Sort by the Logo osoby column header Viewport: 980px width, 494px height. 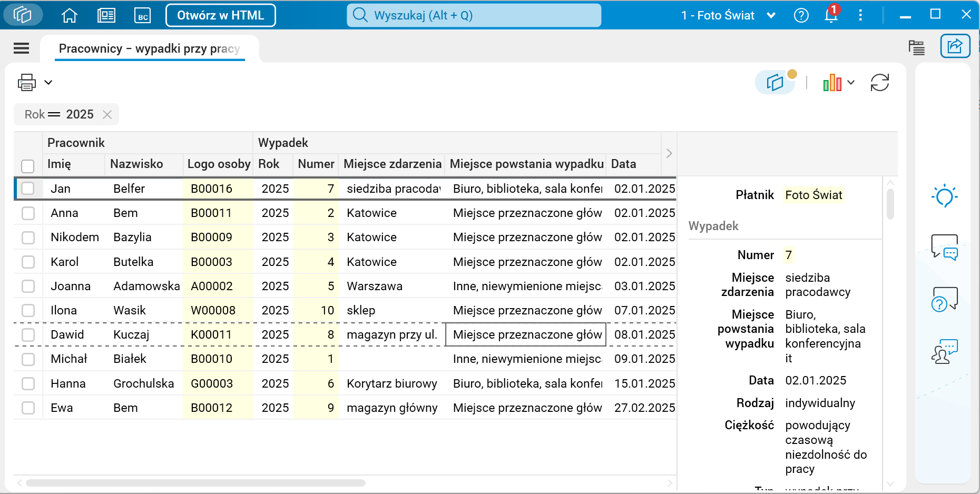(x=218, y=164)
